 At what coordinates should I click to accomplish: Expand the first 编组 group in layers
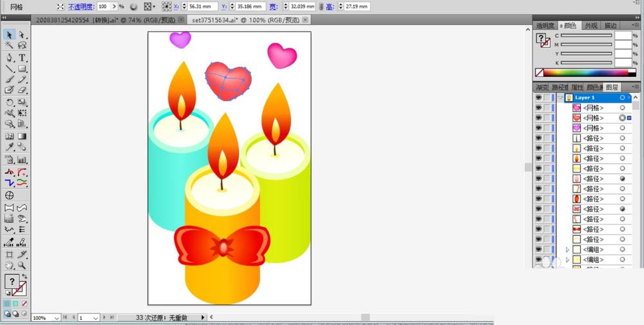coord(567,250)
